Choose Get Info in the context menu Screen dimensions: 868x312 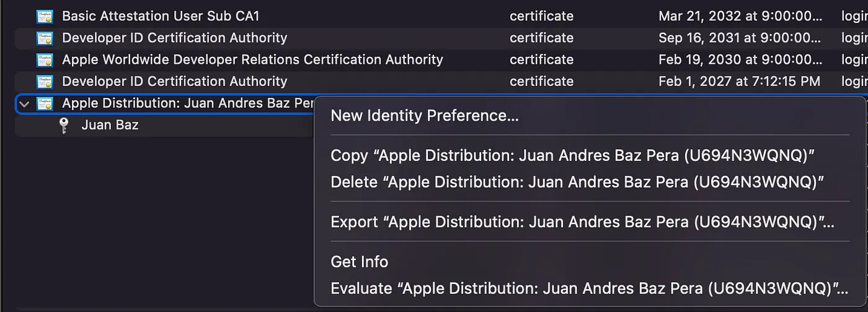tap(360, 262)
